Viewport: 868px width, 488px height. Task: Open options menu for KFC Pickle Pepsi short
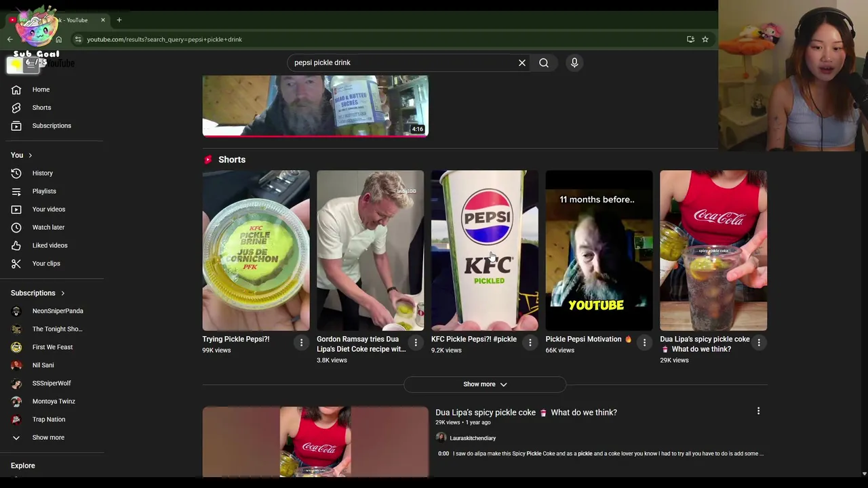(x=530, y=342)
